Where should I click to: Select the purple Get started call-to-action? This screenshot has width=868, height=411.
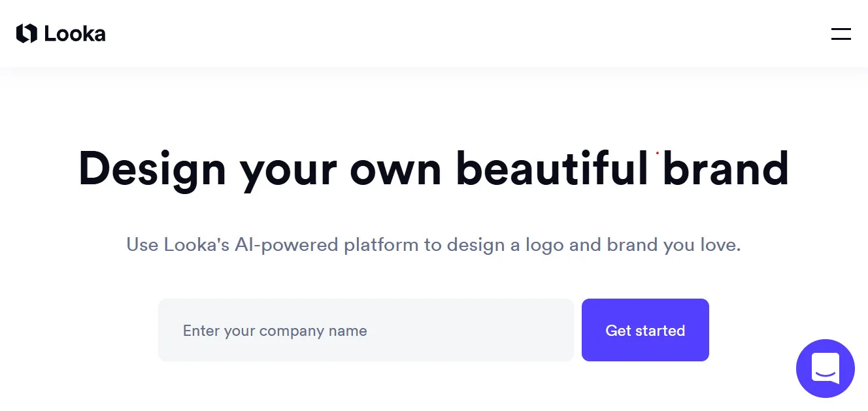tap(645, 330)
